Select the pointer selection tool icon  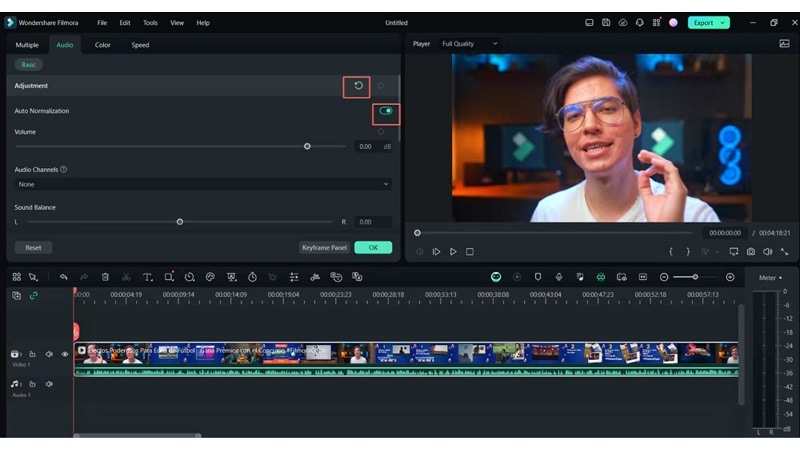(33, 277)
